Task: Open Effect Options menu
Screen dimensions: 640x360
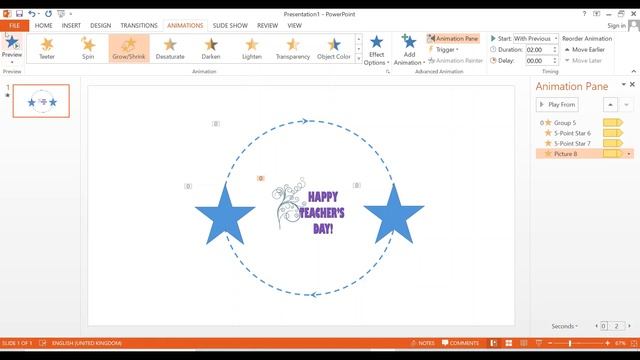Action: coord(376,50)
